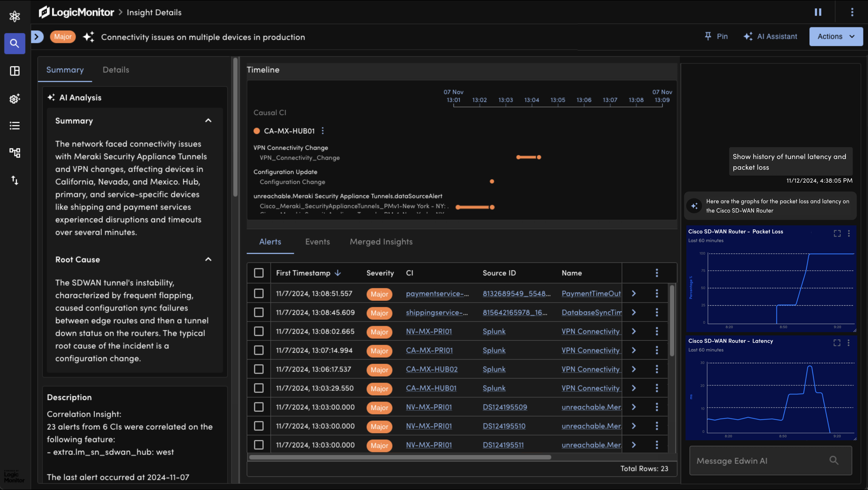Viewport: 868px width, 490px height.
Task: Expand details arrow for CA-MX-PRI01 row
Action: coord(634,351)
